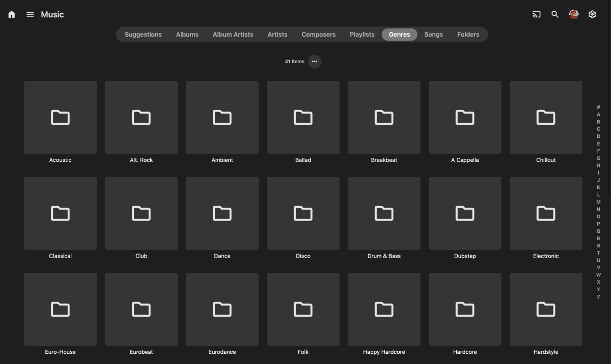Open the Euro-House genre folder card

61,309
